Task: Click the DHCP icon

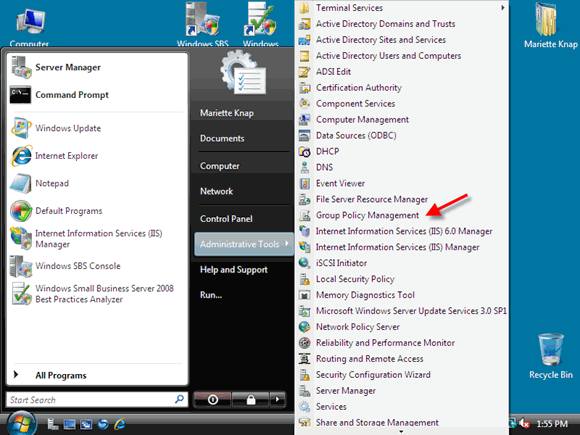Action: pyautogui.click(x=304, y=152)
